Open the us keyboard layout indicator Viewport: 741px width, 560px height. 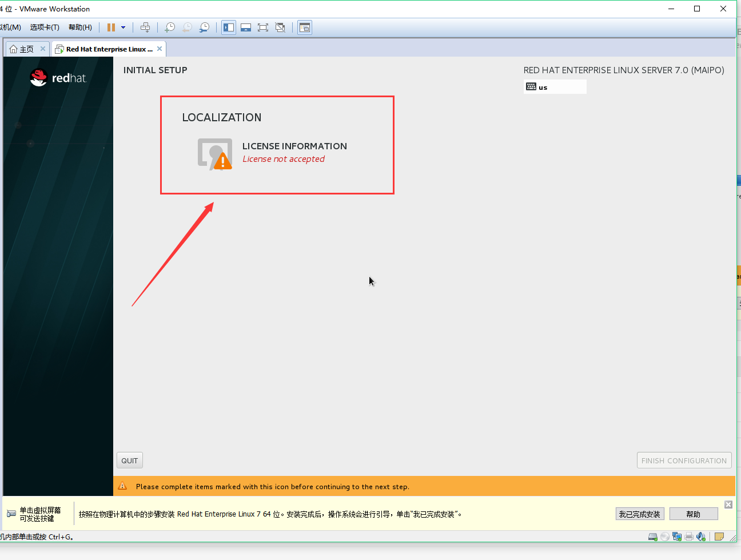555,87
